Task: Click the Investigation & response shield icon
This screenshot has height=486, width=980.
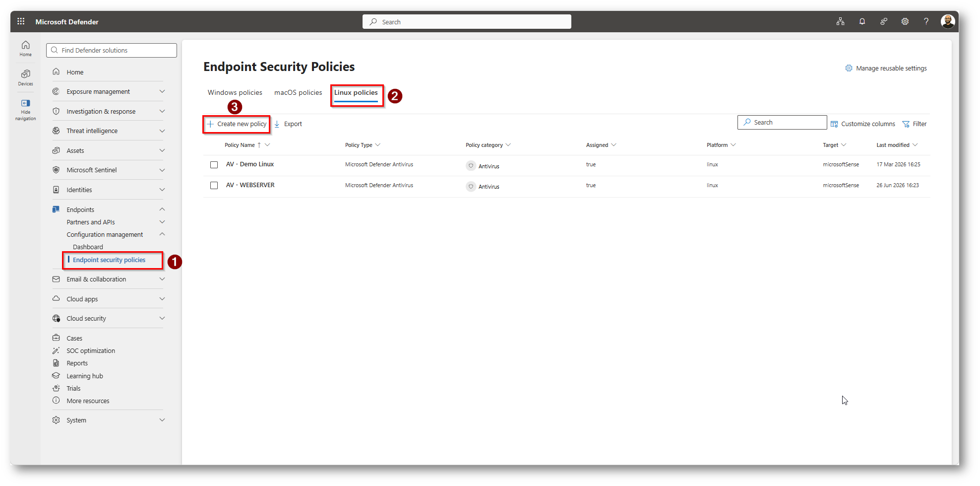Action: pos(56,111)
